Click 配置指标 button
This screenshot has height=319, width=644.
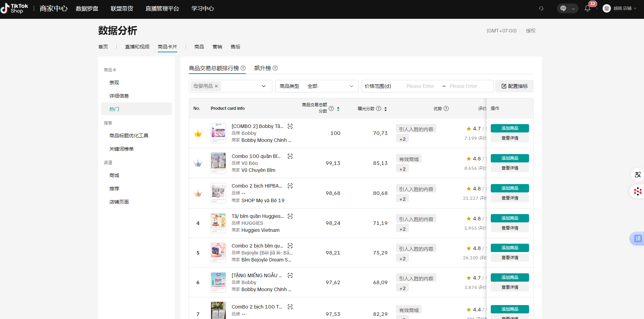pyautogui.click(x=514, y=86)
